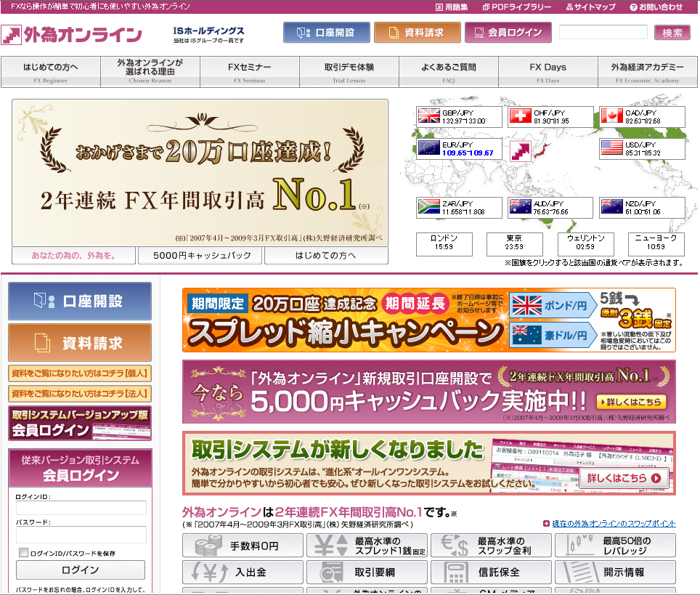Click 最高水準のスプレッド1銭 button

pos(367,546)
